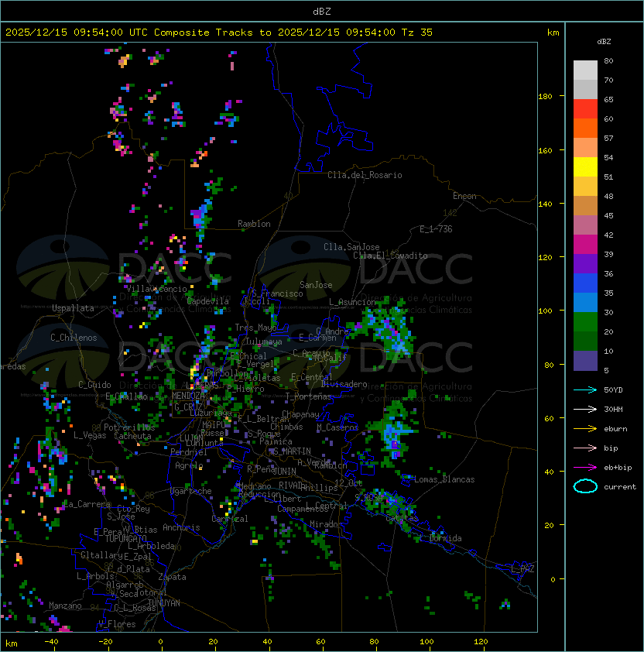Click the 'Clla.SanJose' map label
The width and height of the screenshot is (644, 652).
(x=351, y=247)
